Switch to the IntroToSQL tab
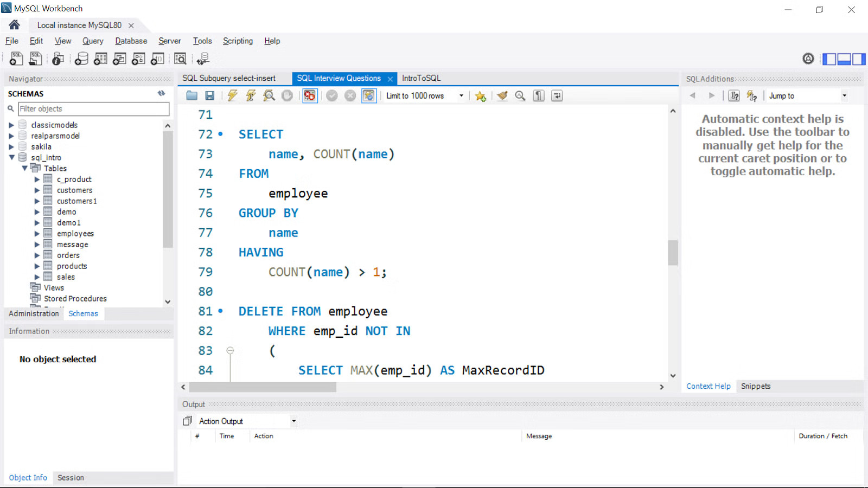 tap(422, 79)
